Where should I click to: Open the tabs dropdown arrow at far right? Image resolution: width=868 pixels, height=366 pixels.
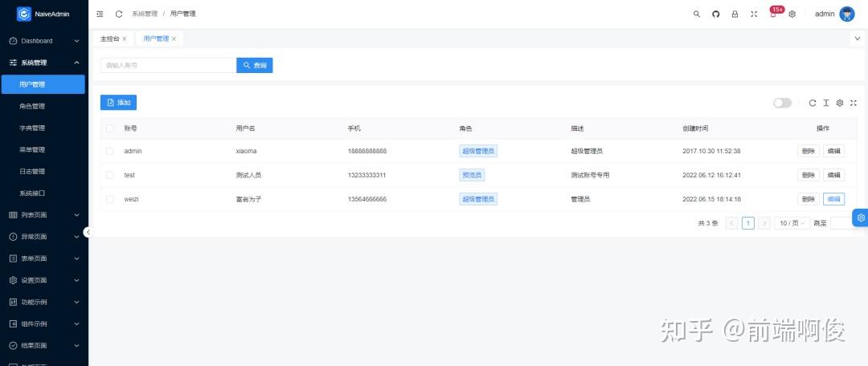point(858,39)
